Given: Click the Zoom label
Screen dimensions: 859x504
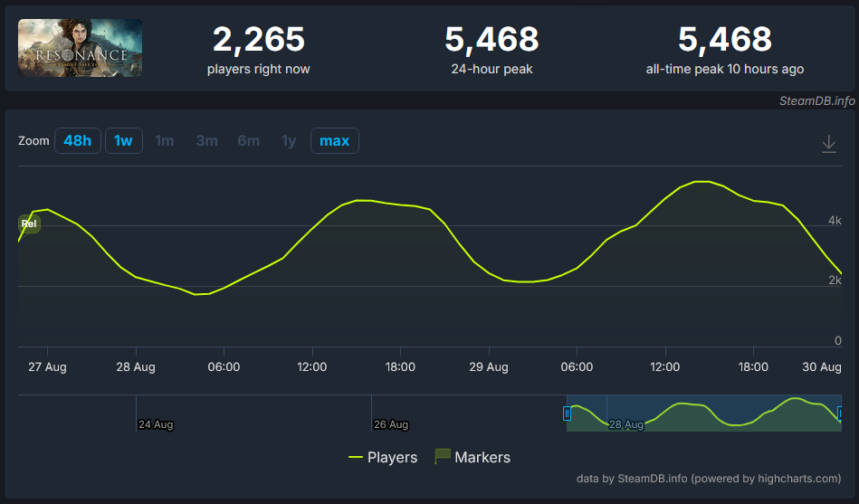Looking at the screenshot, I should [x=33, y=141].
